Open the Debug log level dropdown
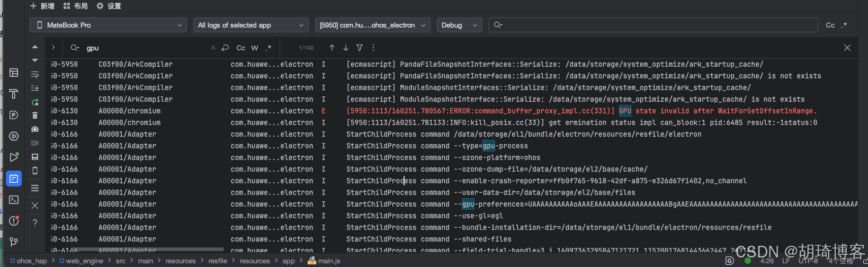Screen dimensions: 868x267 pos(459,25)
